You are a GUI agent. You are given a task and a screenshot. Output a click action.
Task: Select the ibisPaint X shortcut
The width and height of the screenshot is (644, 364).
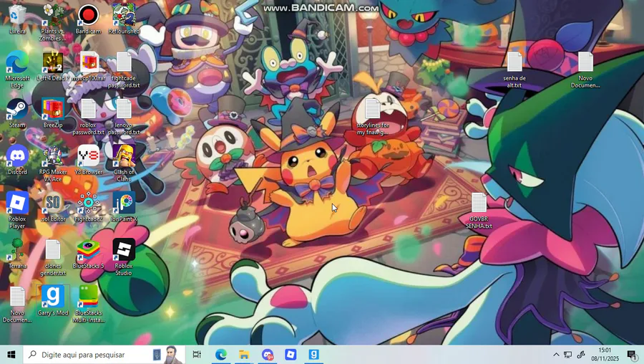point(124,207)
